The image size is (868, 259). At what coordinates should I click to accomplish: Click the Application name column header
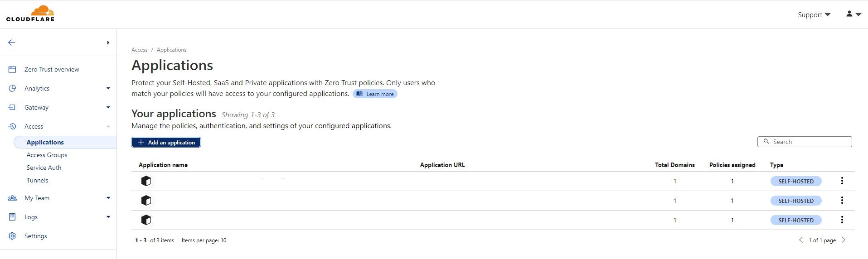[163, 165]
